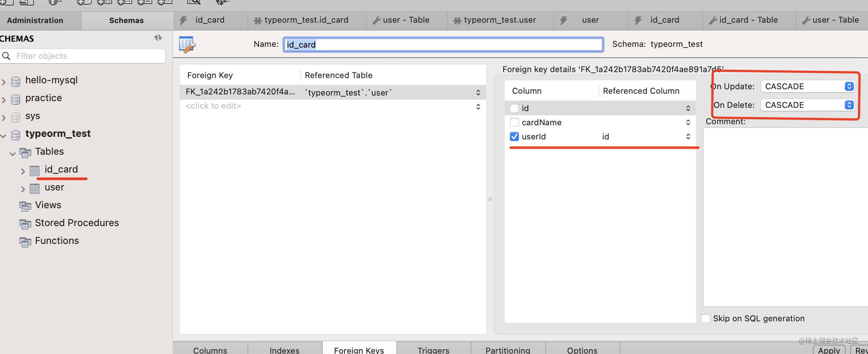Open the On Update dropdown

[807, 86]
